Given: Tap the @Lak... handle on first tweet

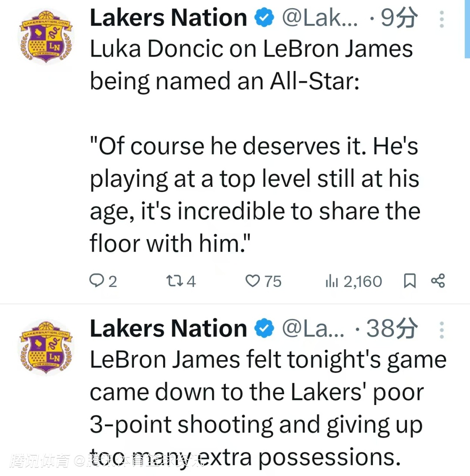Looking at the screenshot, I should pos(320,18).
